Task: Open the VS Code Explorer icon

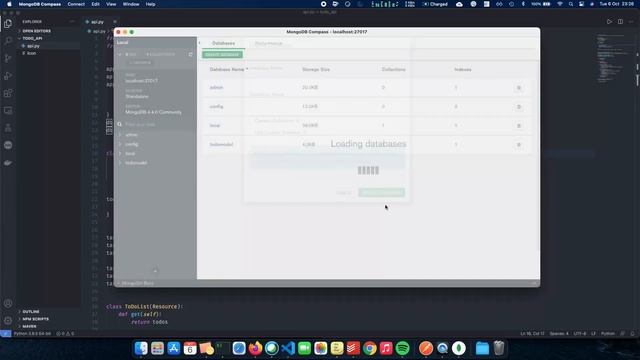Action: (8, 23)
